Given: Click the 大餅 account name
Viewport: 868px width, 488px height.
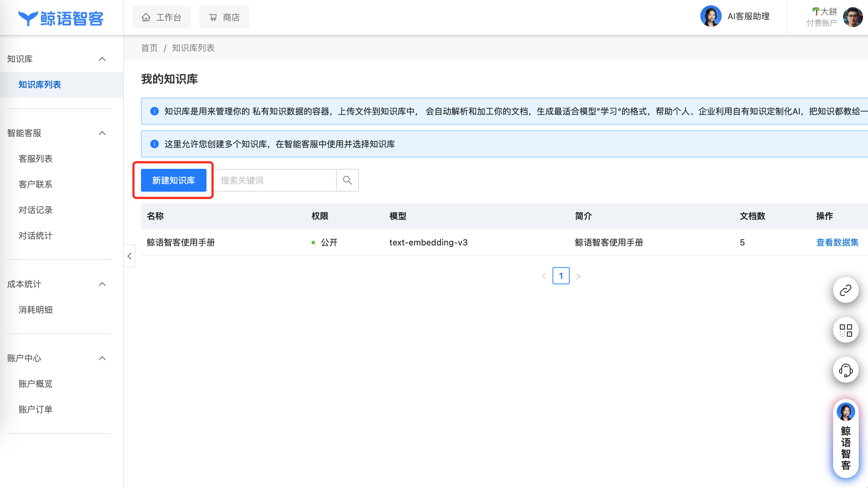Looking at the screenshot, I should (x=825, y=11).
